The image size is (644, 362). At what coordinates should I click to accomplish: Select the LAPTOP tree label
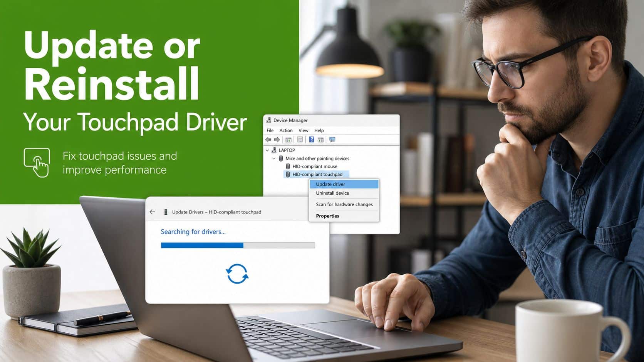tap(287, 150)
